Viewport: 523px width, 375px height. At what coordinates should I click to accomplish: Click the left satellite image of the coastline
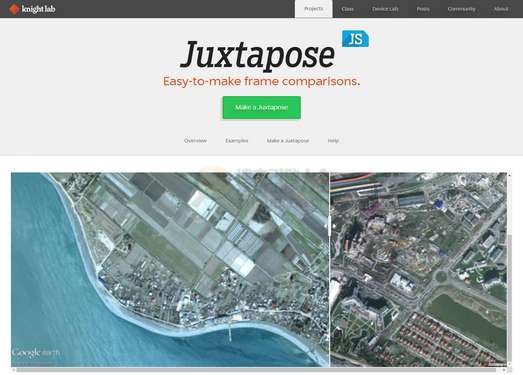[170, 270]
